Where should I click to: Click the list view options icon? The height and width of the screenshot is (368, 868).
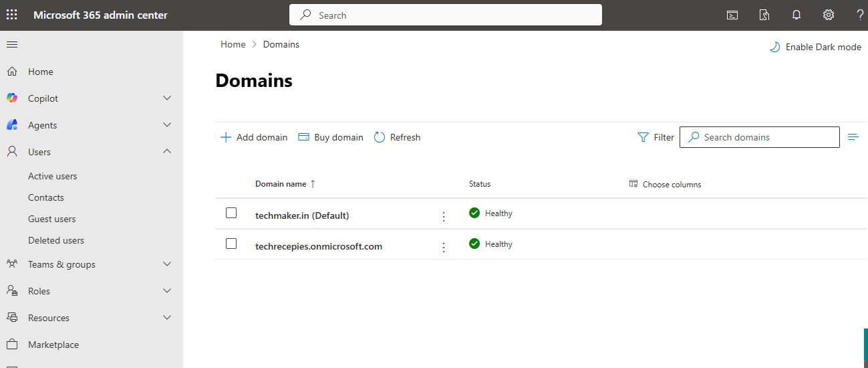click(x=853, y=137)
